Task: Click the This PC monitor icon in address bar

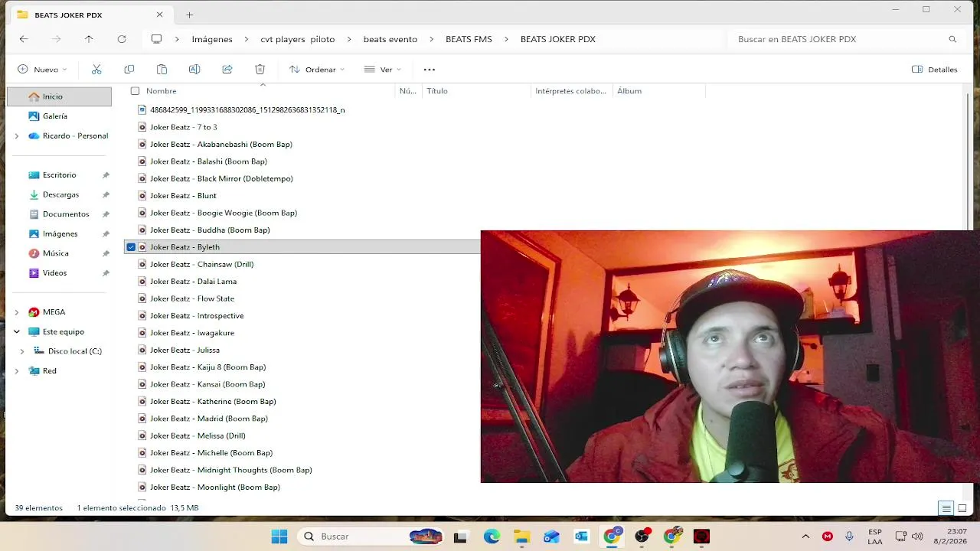Action: coord(157,39)
